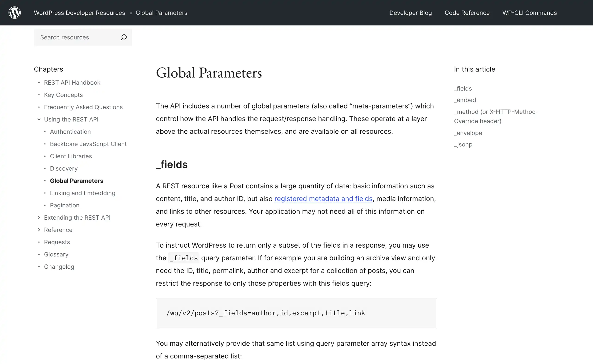The image size is (593, 364).
Task: Click the _fields section heading
Action: tap(172, 165)
